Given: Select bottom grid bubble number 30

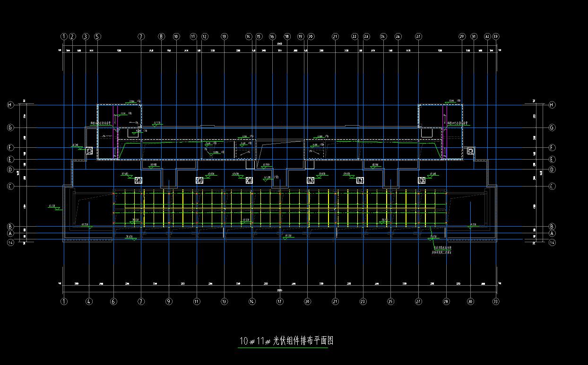Looking at the screenshot, I should point(470,301).
